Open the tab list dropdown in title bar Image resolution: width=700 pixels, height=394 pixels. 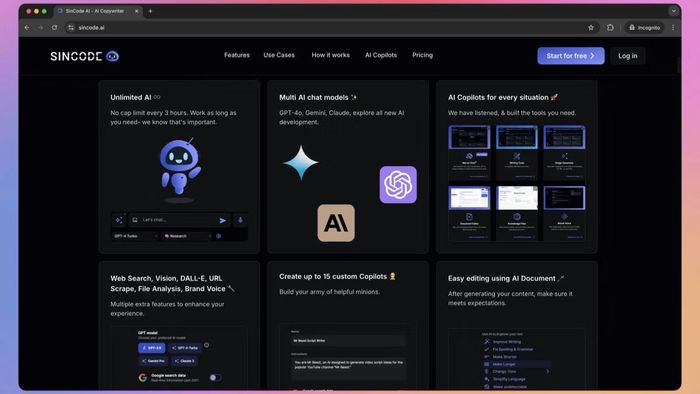pyautogui.click(x=673, y=11)
